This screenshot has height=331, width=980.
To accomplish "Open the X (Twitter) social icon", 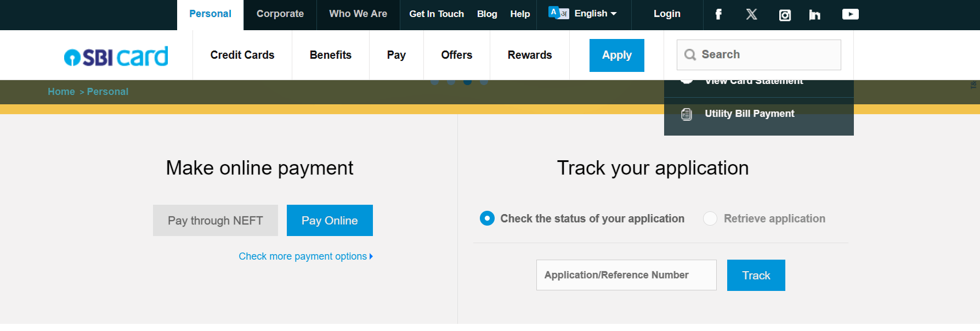I will click(752, 14).
